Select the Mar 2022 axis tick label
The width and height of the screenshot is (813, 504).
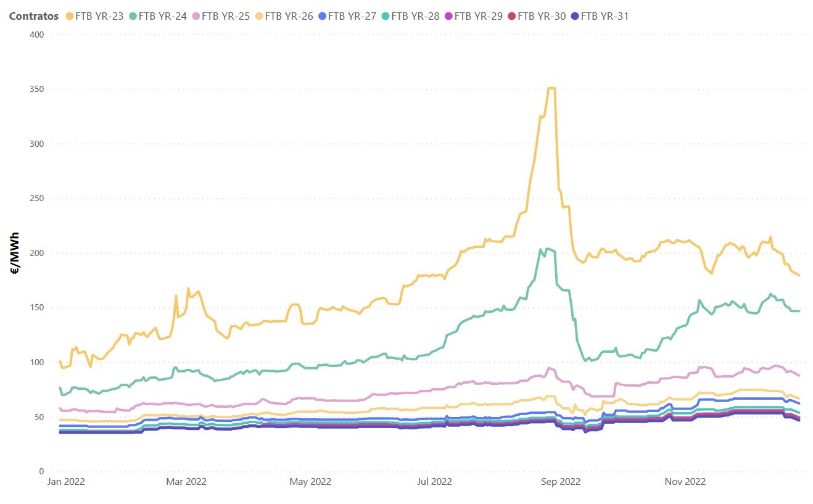coord(186,482)
